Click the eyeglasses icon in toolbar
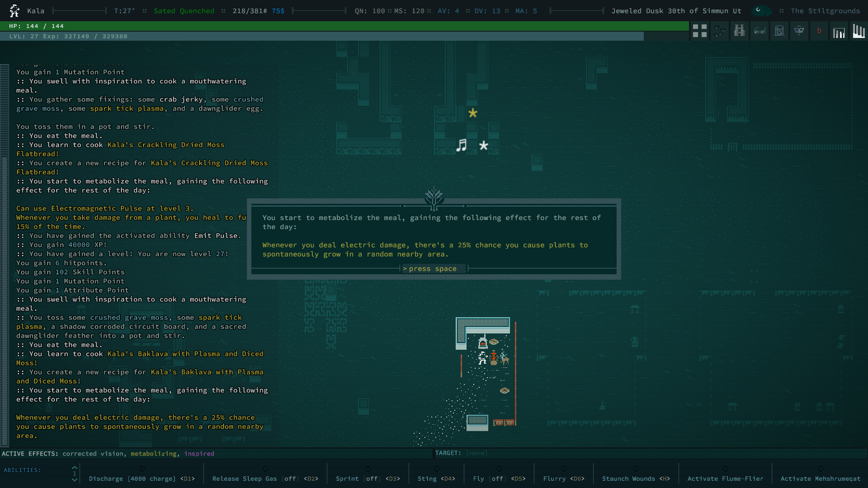Viewport: 868px width, 488px height. click(759, 31)
